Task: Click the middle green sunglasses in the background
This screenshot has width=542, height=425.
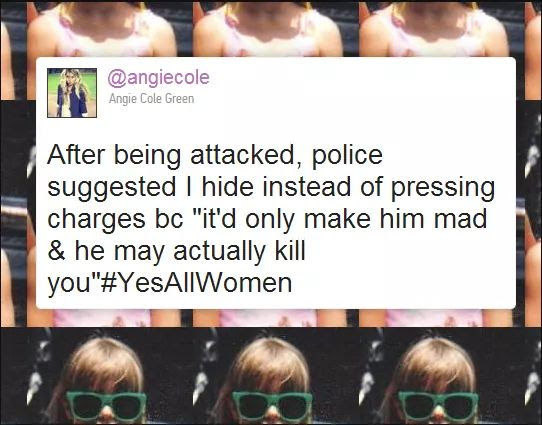Action: (272, 406)
